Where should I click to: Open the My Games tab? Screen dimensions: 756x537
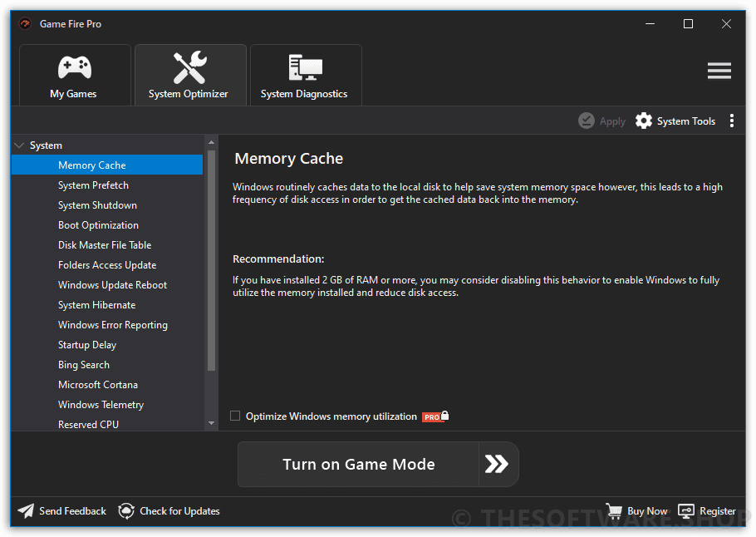pos(75,76)
